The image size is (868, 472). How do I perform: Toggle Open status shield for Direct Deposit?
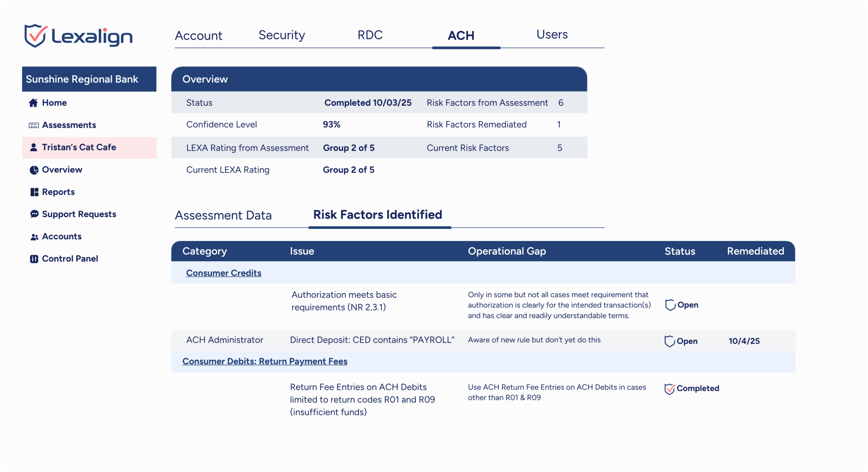coord(669,341)
